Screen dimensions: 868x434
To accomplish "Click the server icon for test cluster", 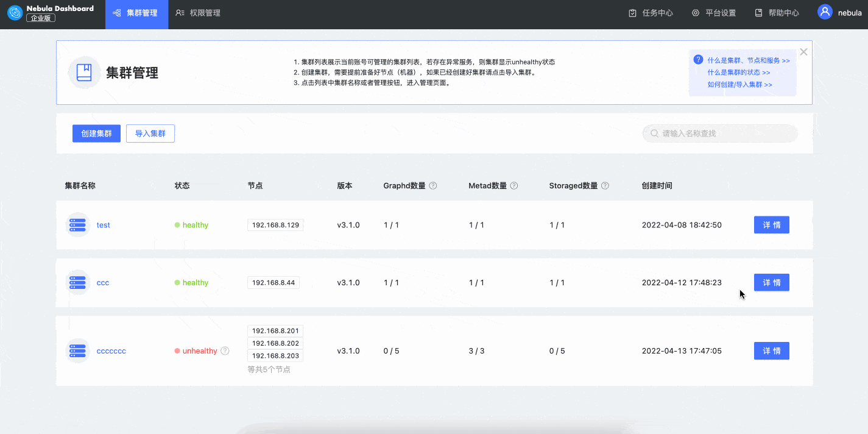I will tap(77, 225).
